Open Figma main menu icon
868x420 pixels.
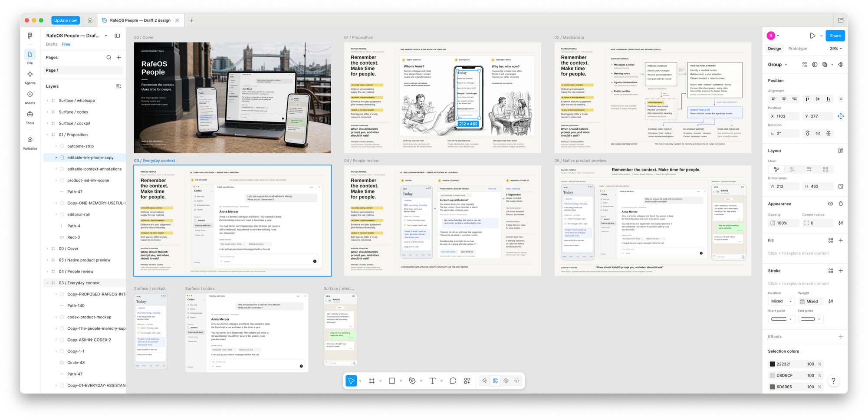[x=30, y=36]
